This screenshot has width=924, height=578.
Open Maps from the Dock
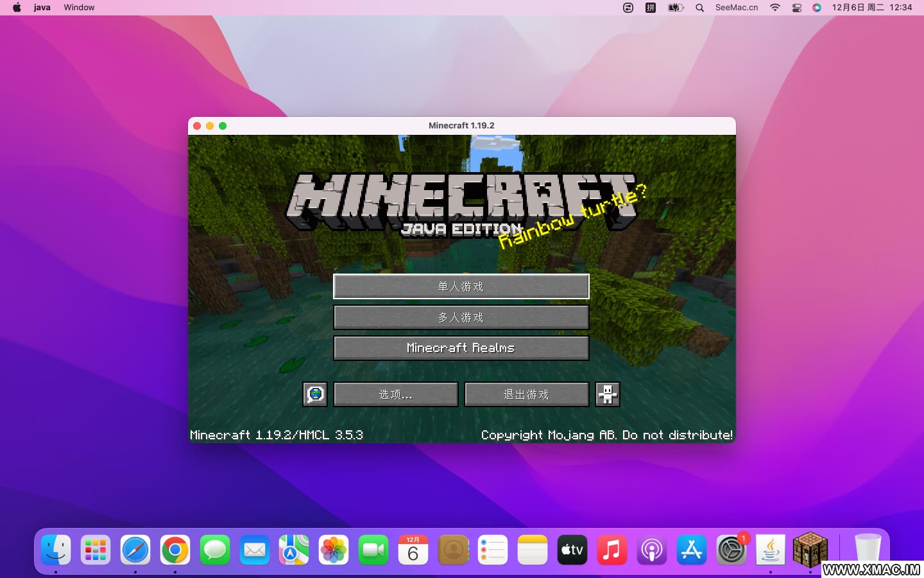click(294, 550)
